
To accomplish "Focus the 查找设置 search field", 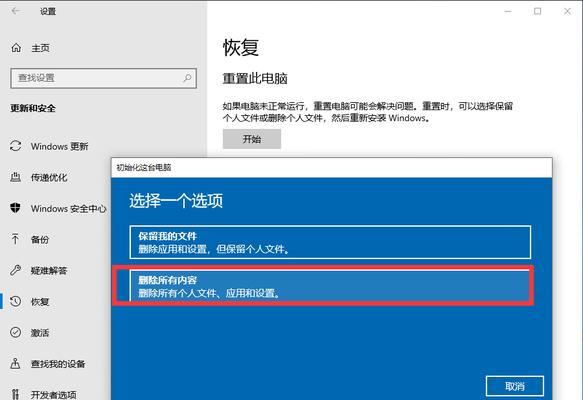I will (x=103, y=78).
